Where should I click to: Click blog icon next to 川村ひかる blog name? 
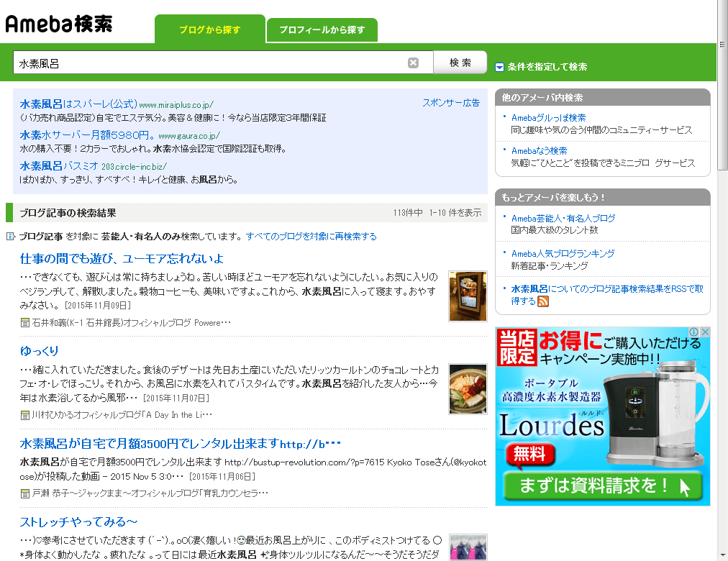click(x=25, y=415)
